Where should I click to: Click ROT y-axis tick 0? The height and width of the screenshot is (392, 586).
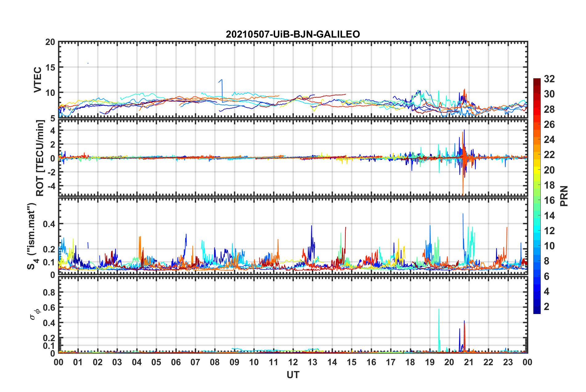tap(53, 158)
